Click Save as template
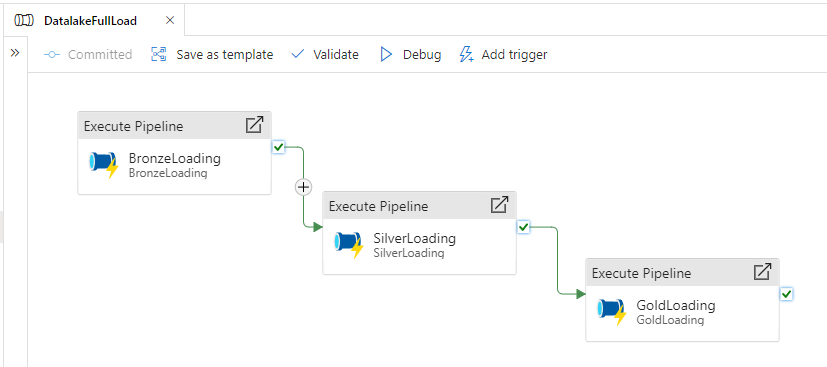 [212, 54]
